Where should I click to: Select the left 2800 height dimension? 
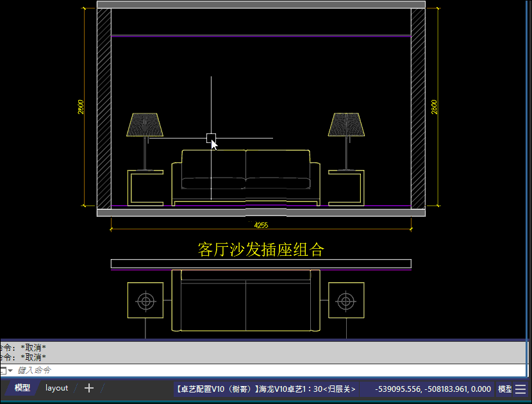81,106
